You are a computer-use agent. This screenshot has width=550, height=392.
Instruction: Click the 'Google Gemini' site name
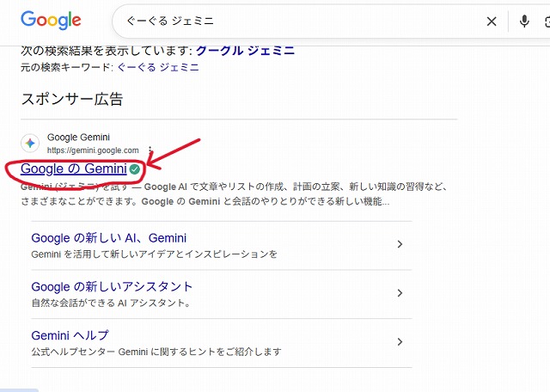click(x=78, y=137)
